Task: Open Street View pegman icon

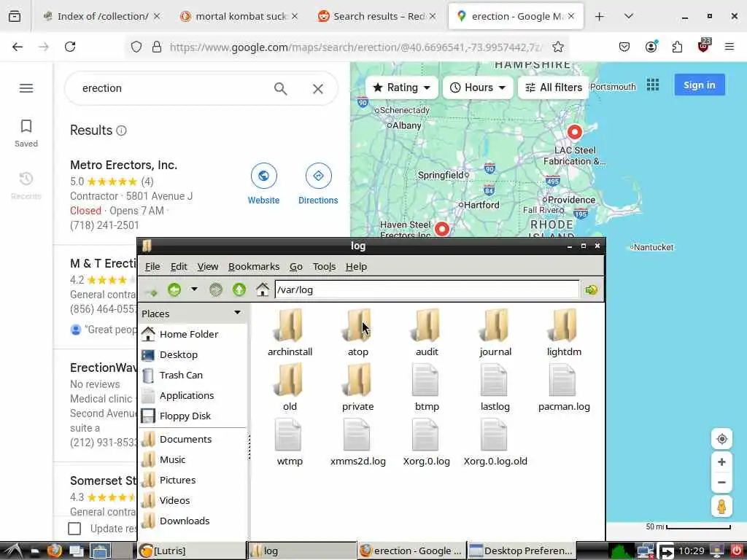Action: coord(721,506)
